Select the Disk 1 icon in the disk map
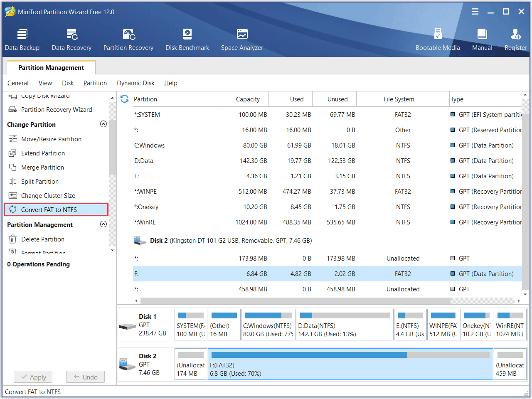Screen dimensions: 532x399 127,327
